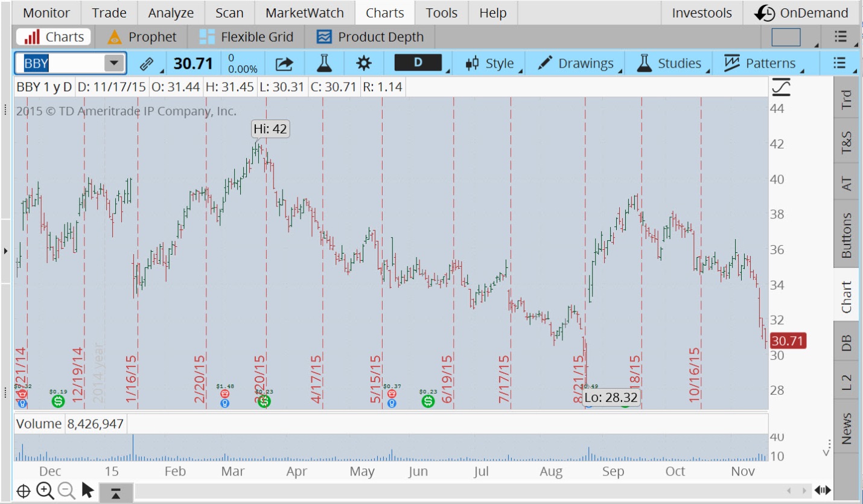Click the OnDemand clock icon

click(765, 13)
